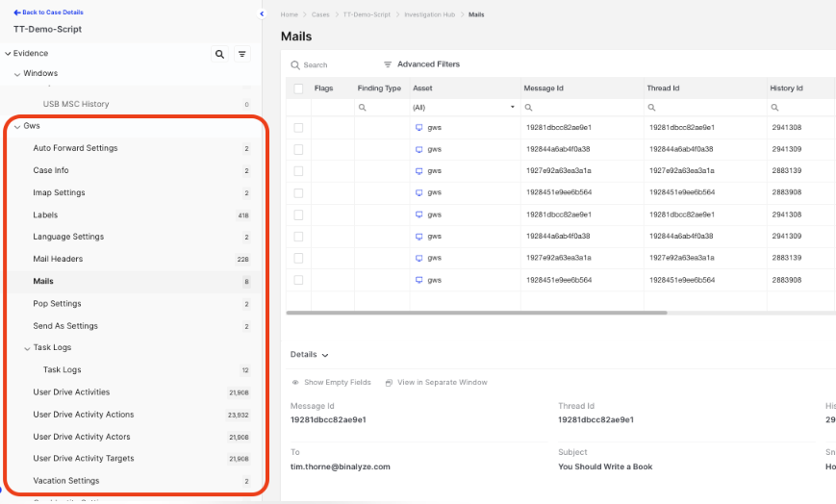Collapse the sidebar using the arrow handle
This screenshot has height=504, width=836.
pos(263,14)
